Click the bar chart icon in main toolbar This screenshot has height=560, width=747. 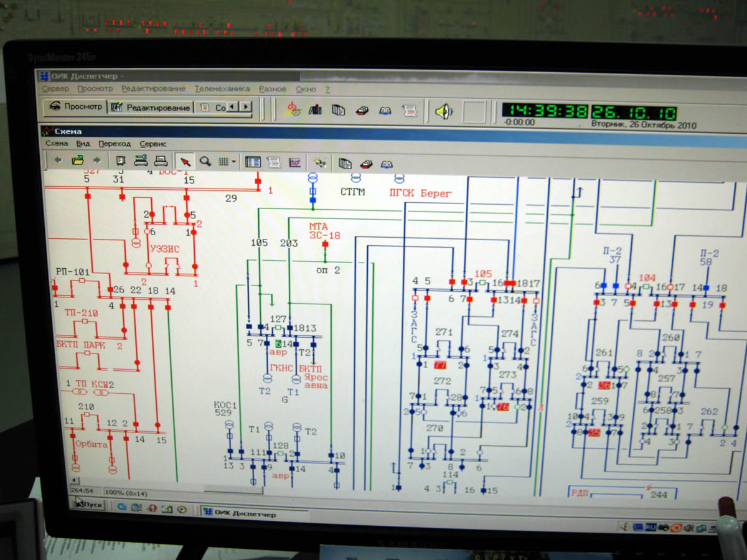click(x=316, y=110)
